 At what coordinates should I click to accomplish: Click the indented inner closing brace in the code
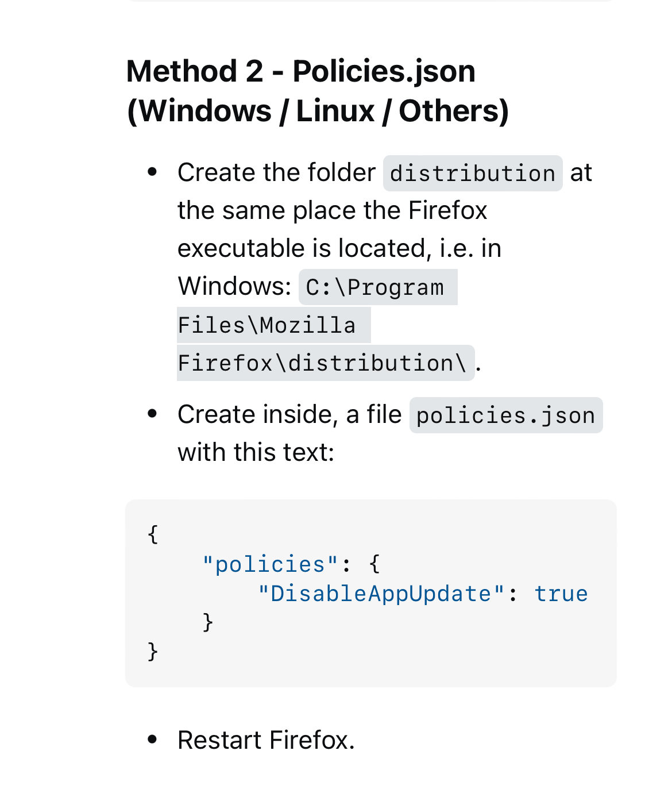tap(208, 622)
